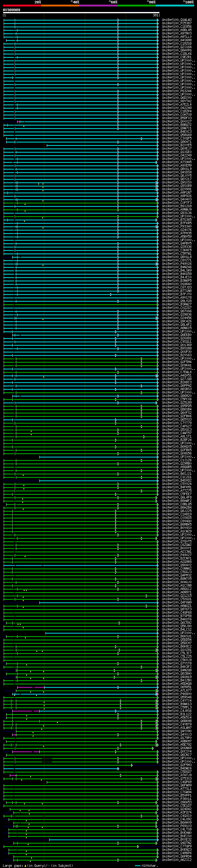This screenshot has height=868, width=197.
Task: Click hit label UniRef100_P46800
Action: (x=177, y=694)
